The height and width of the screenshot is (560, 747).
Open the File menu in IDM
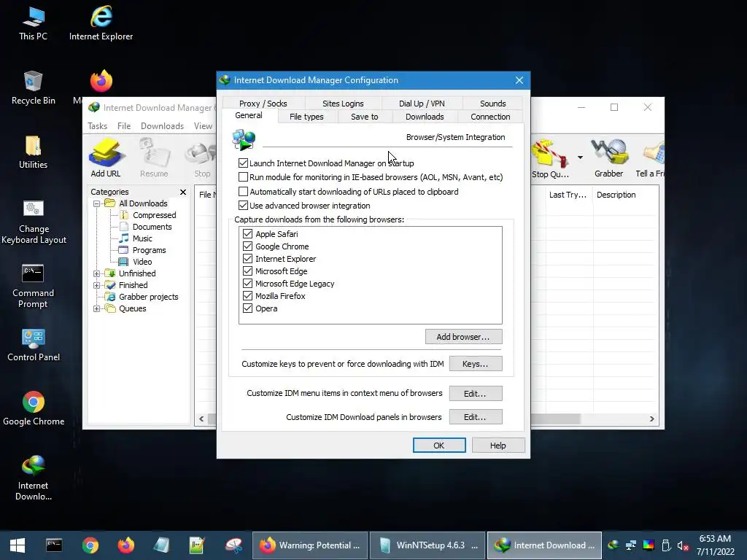click(x=124, y=126)
